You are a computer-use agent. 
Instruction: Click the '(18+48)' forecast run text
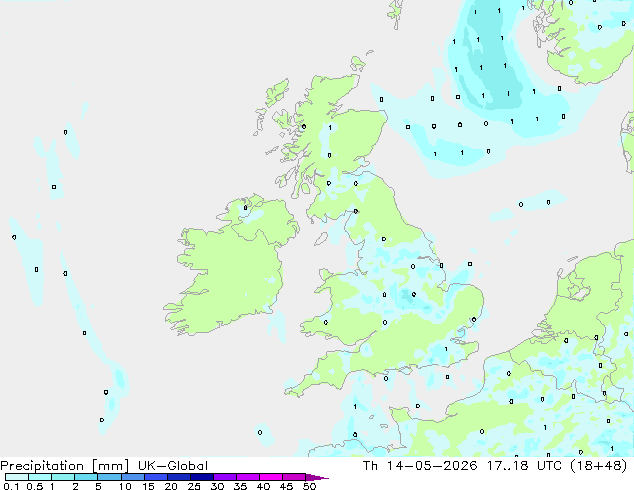point(599,466)
